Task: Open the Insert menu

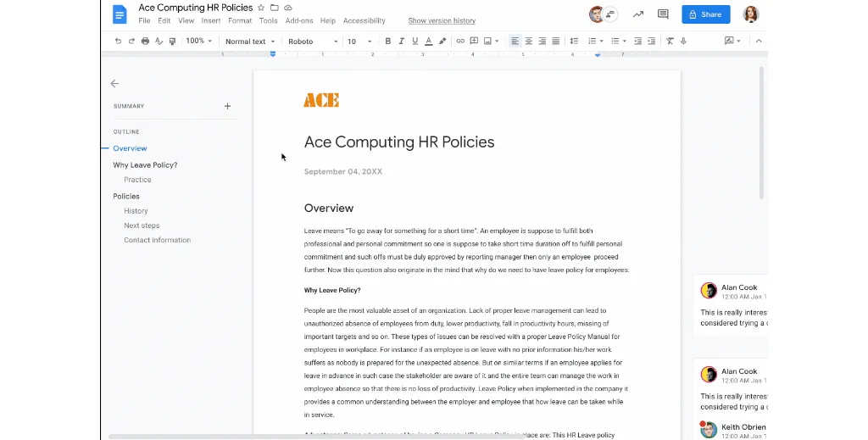Action: point(211,20)
